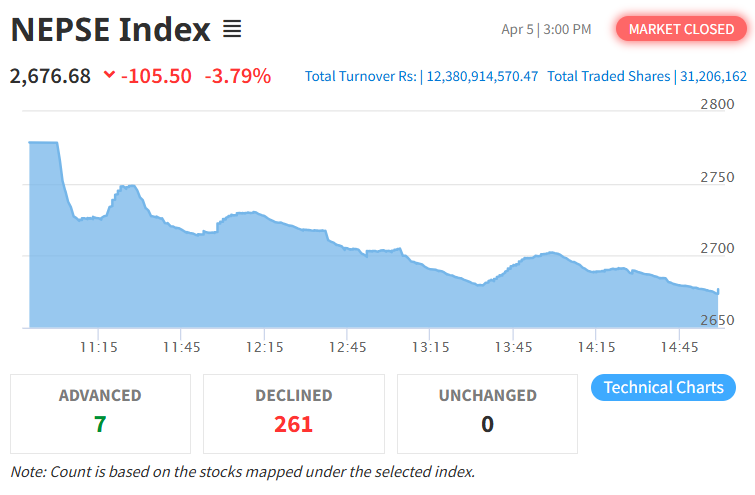The width and height of the screenshot is (755, 495).
Task: Click the 14:45 time label on chart axis
Action: [679, 347]
